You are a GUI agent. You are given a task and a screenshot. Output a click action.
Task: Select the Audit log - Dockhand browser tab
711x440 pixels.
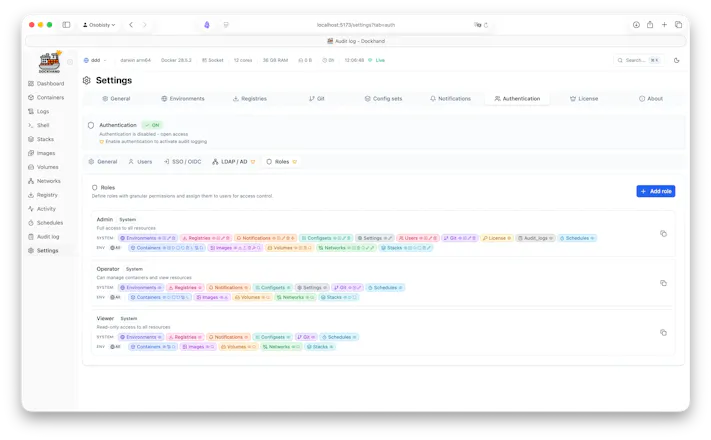356,41
